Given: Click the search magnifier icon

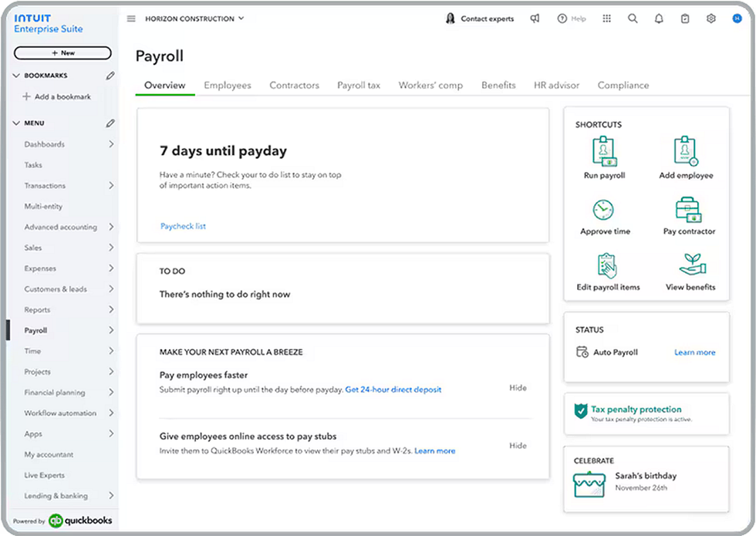Looking at the screenshot, I should [633, 19].
